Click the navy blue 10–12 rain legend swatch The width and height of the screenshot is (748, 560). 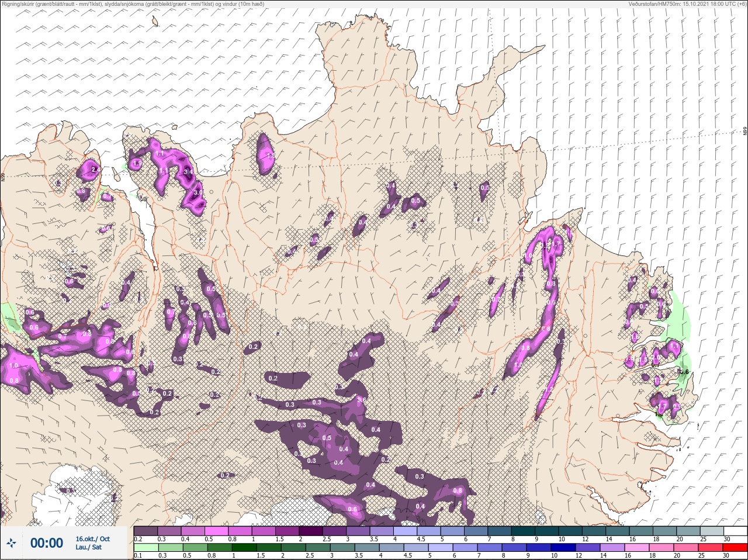[563, 548]
